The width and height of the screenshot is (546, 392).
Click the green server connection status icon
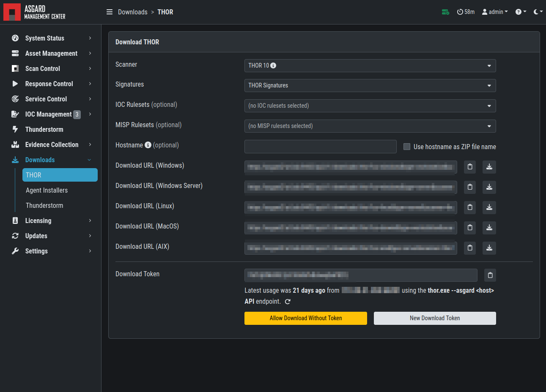(445, 12)
